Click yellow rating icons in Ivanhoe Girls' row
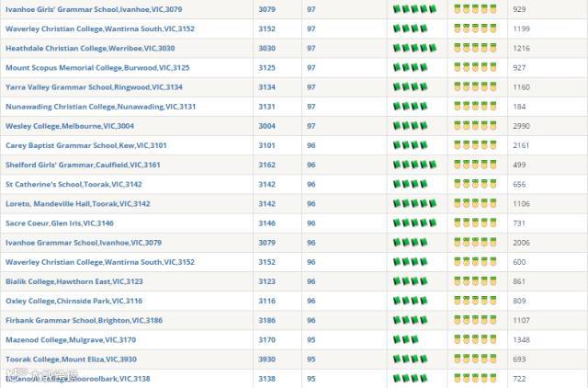The height and width of the screenshot is (388, 588). pos(475,9)
